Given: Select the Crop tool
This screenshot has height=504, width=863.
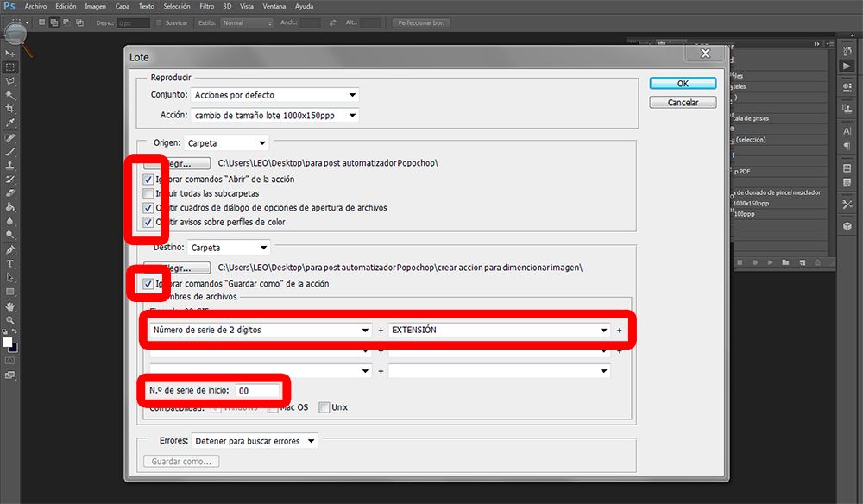Looking at the screenshot, I should tap(10, 109).
